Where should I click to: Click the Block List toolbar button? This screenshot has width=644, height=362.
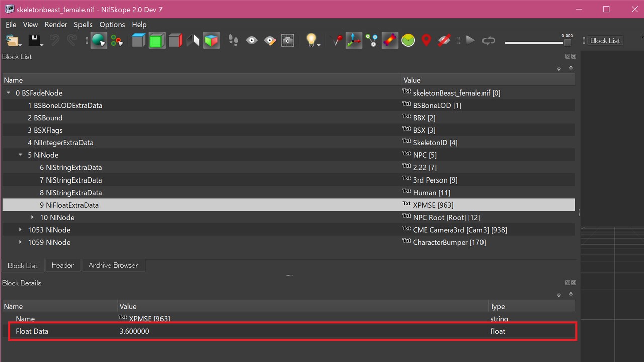(x=605, y=41)
